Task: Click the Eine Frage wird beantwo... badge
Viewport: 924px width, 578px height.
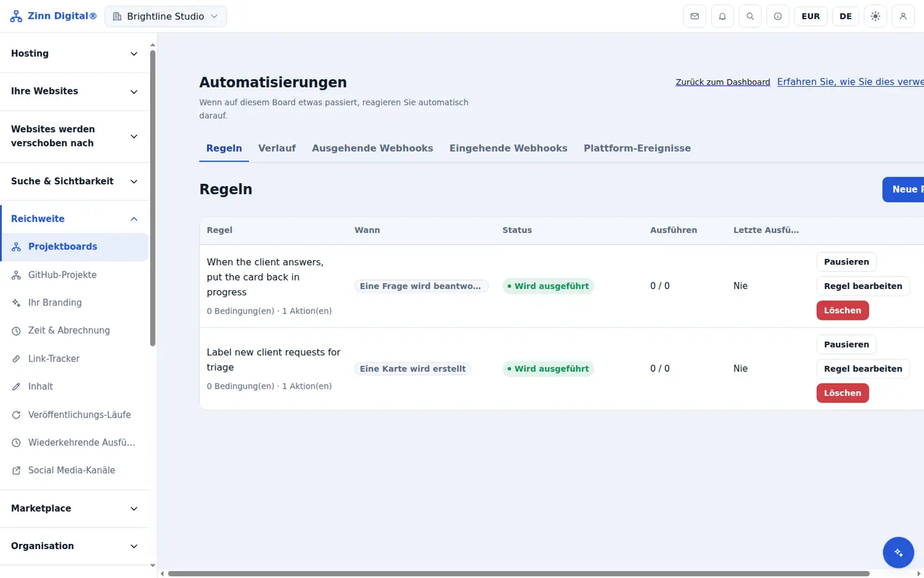Action: tap(420, 286)
